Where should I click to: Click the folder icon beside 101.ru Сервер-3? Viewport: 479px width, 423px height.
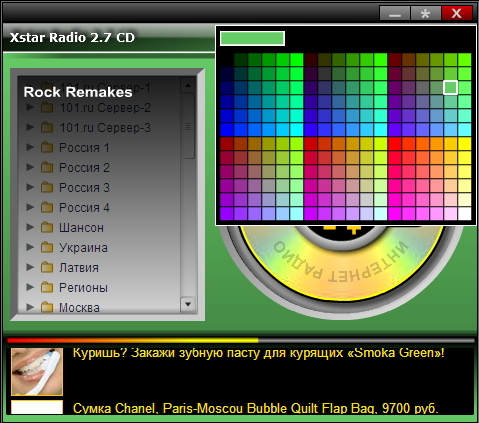click(47, 127)
